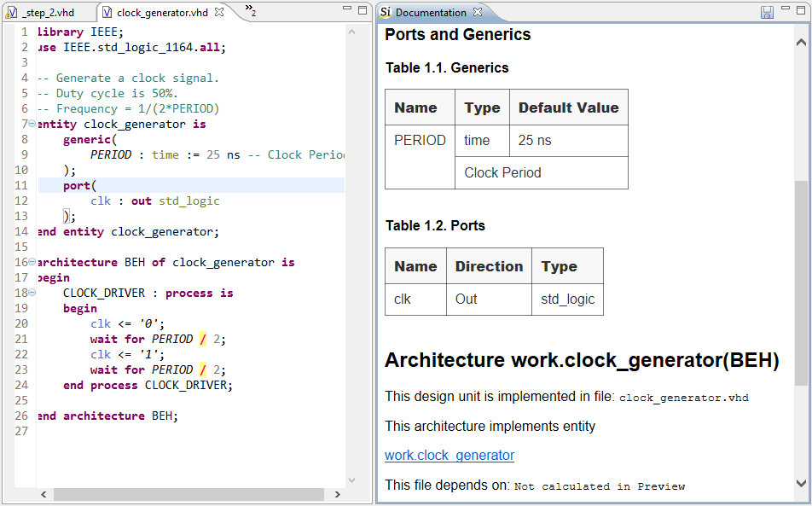Image resolution: width=812 pixels, height=506 pixels.
Task: Select the Documentation view tab
Action: 430,13
